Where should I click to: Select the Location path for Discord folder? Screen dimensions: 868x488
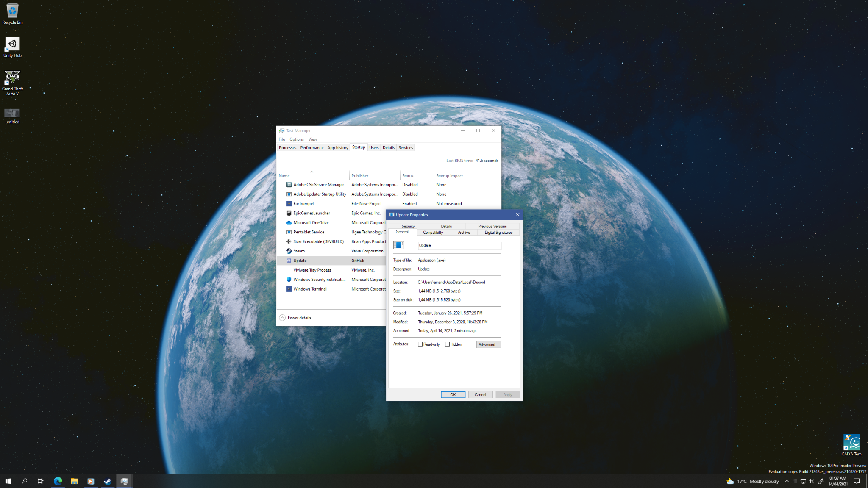pyautogui.click(x=451, y=282)
